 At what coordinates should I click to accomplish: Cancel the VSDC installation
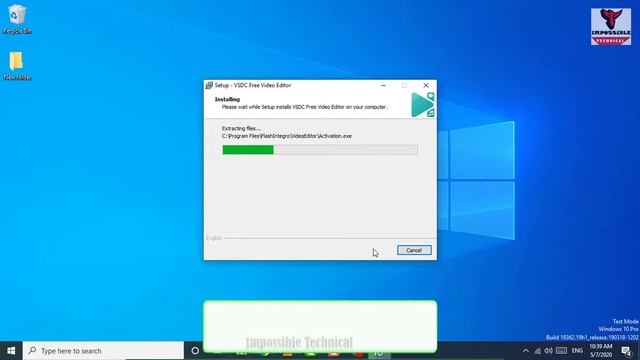coord(414,250)
